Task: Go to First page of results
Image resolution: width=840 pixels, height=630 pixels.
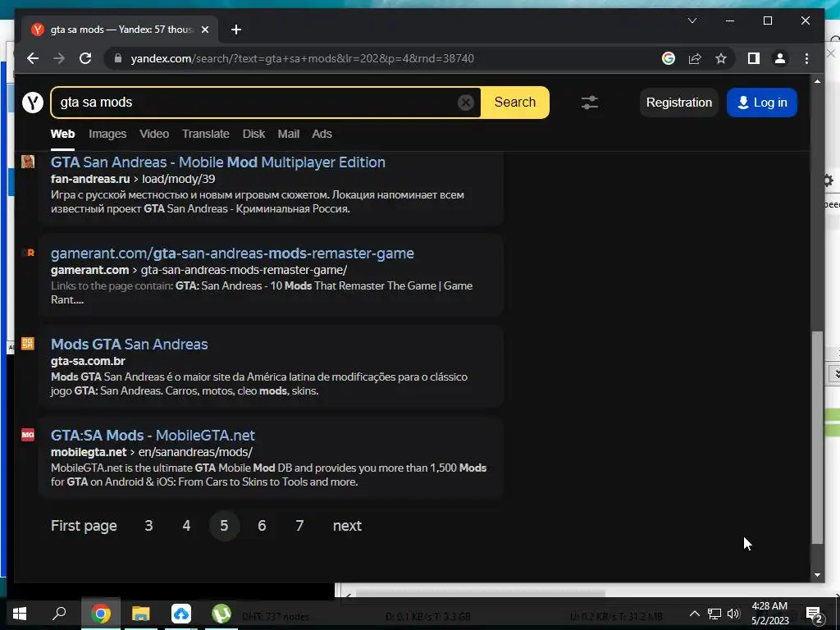Action: (84, 526)
